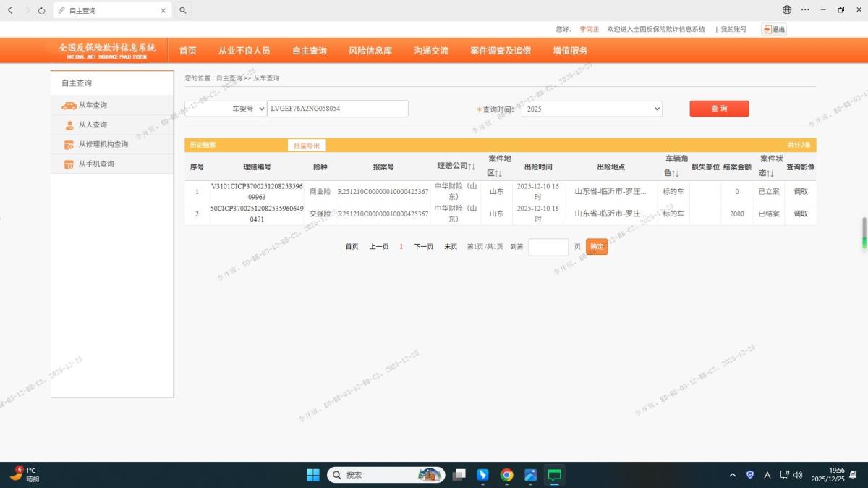
Task: Click 调取 for the 商业险 row
Action: 800,192
